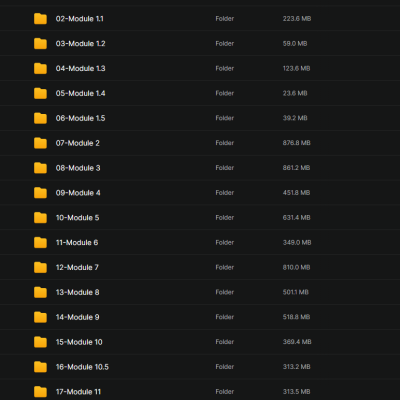Open the 06-Module 1.5 folder name
The image size is (400, 400).
click(81, 118)
